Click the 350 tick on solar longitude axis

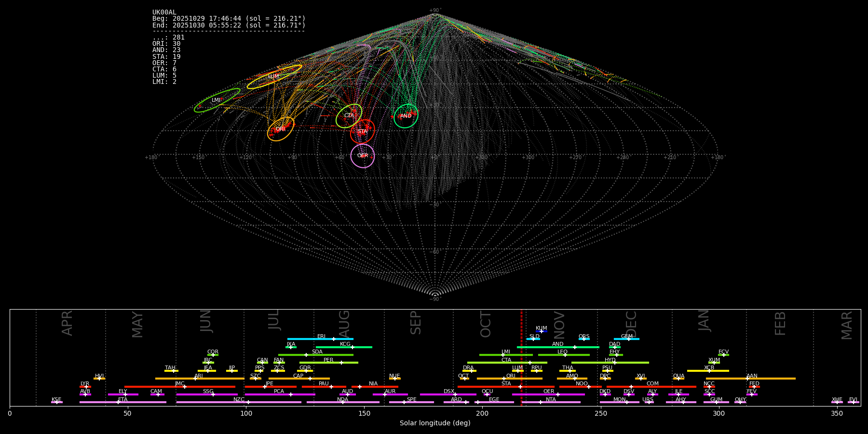(x=837, y=413)
